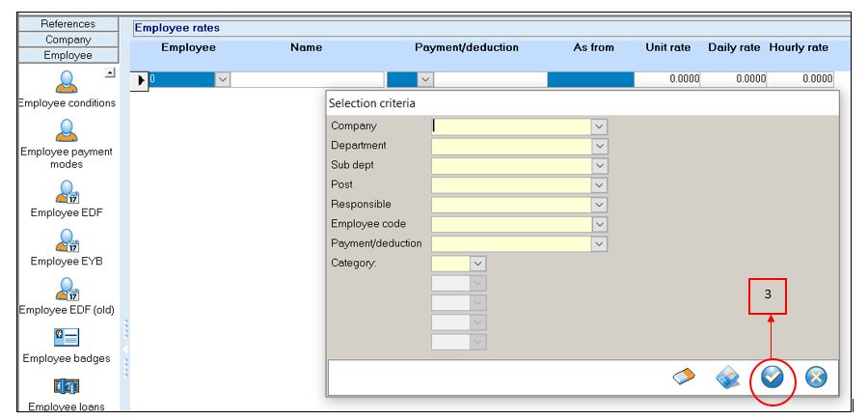Expand the Employee cell dropdown in grid row
The height and width of the screenshot is (420, 868).
pos(223,80)
